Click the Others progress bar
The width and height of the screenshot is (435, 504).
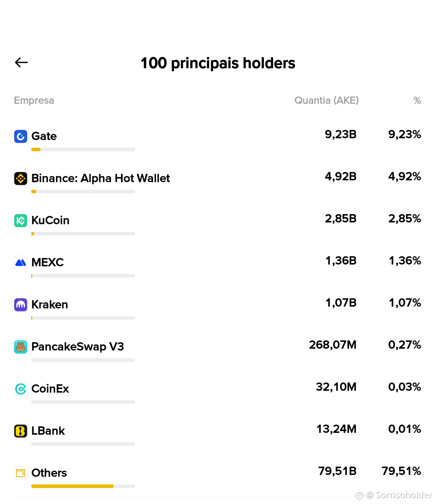pyautogui.click(x=83, y=486)
